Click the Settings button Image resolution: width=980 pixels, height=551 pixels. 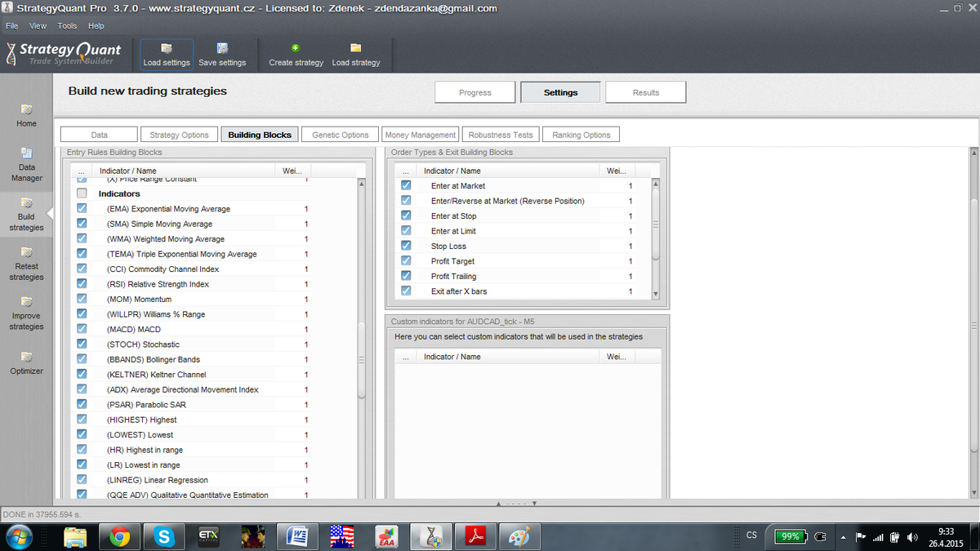click(x=560, y=92)
